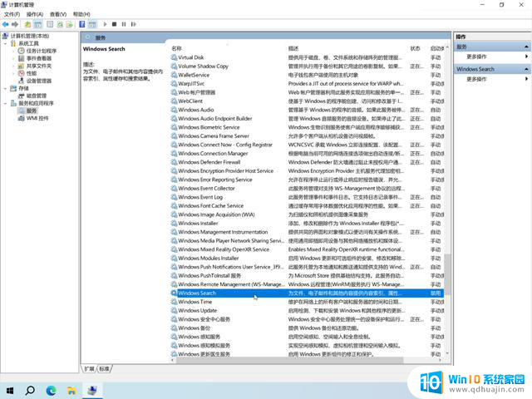Image resolution: width=532 pixels, height=399 pixels.
Task: Select the WalletService row
Action: pyautogui.click(x=307, y=75)
